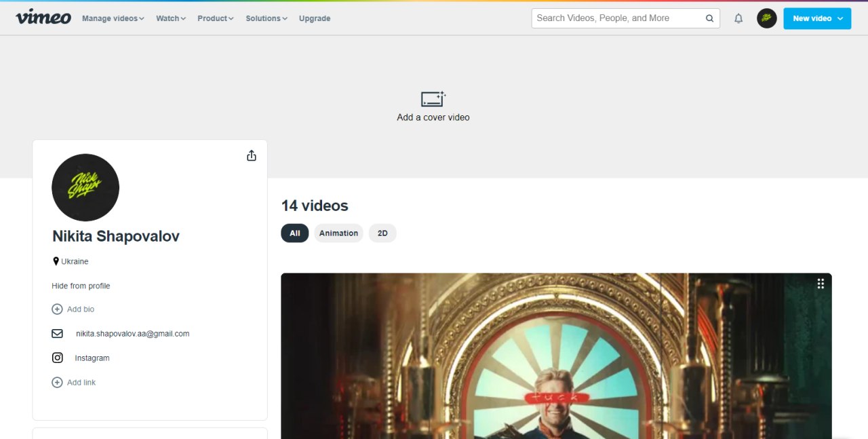Open the New video dropdown button
This screenshot has height=439, width=868.
click(x=817, y=18)
